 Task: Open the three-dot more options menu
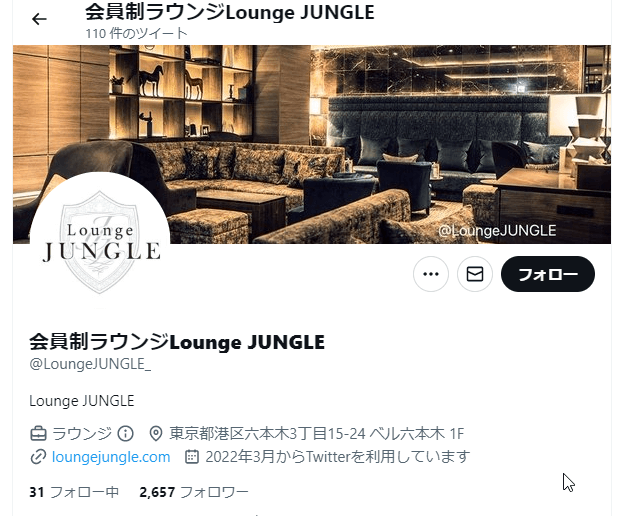click(x=431, y=274)
